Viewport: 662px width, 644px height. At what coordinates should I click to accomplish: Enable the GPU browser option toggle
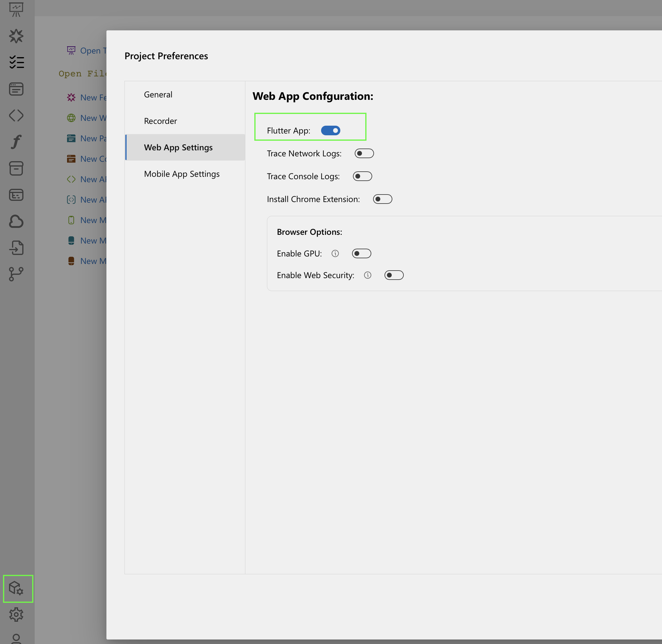coord(361,254)
